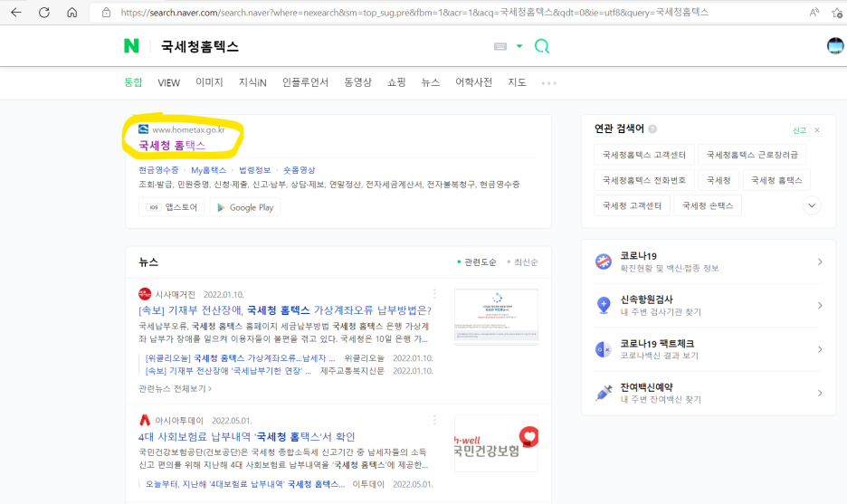This screenshot has height=504, width=847.
Task: Click the 코로나19 virus icon
Action: [604, 262]
